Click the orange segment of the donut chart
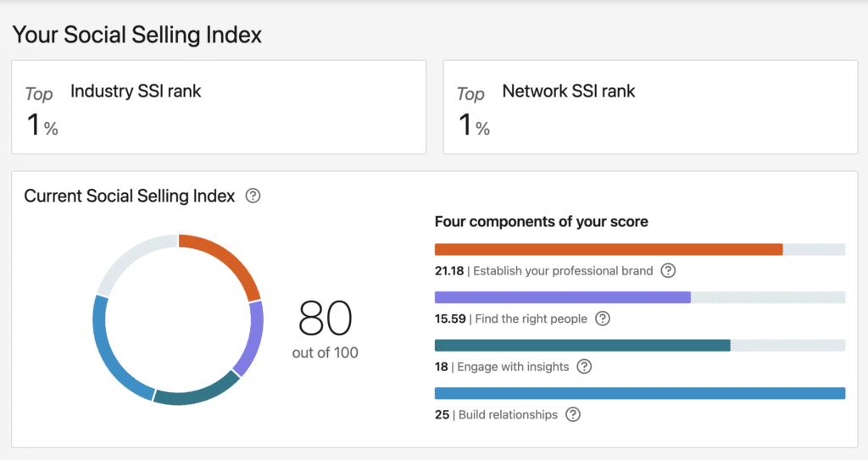Screen dimensions: 868x460 click(227, 258)
